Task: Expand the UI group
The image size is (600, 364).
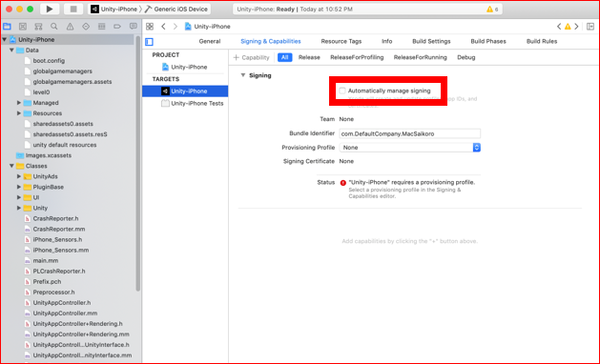Action: 19,198
